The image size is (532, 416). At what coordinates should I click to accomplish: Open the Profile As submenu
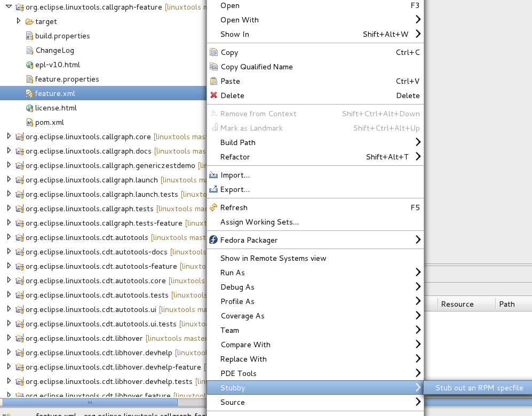pyautogui.click(x=315, y=301)
